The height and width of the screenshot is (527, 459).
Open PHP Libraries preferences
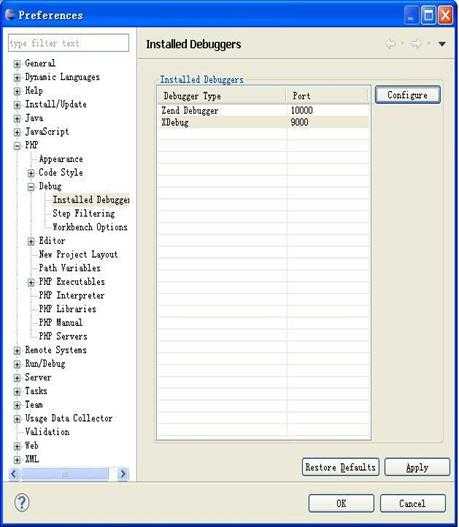(x=68, y=309)
